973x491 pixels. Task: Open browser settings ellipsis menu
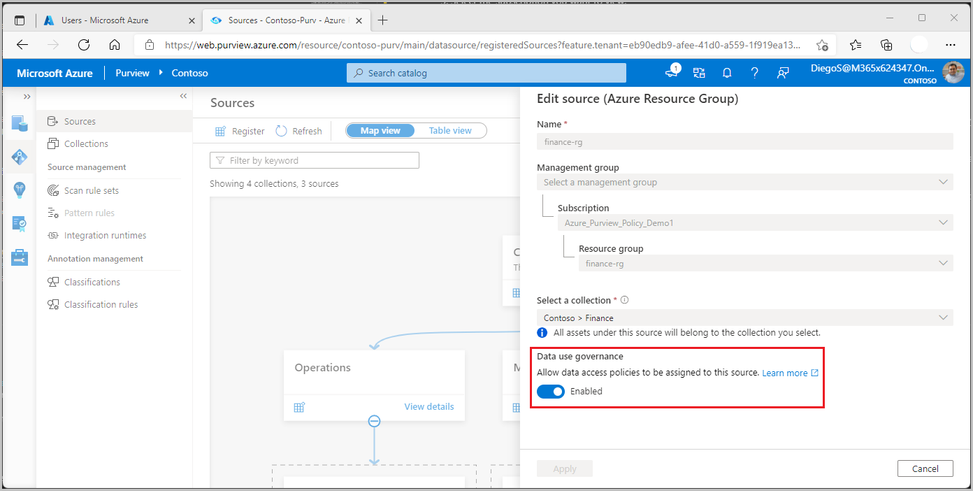click(950, 45)
